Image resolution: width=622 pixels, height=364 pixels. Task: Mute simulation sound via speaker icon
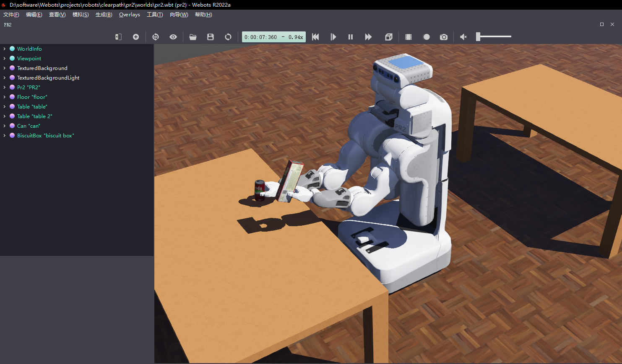pyautogui.click(x=463, y=37)
